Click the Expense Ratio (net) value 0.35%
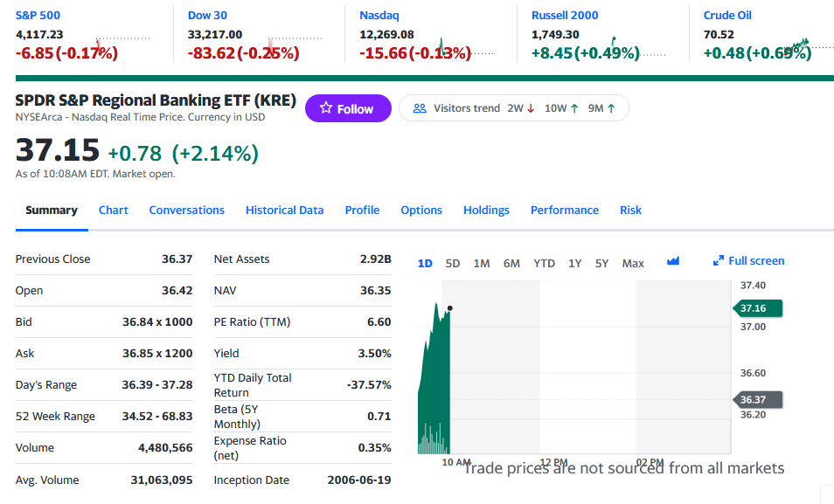 coord(374,447)
